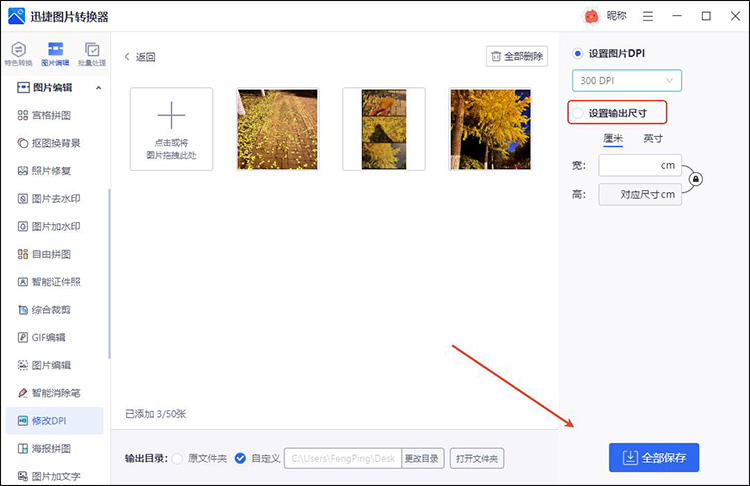Select the yellow ginkgo tree thumbnail
The width and height of the screenshot is (750, 486).
[x=490, y=129]
